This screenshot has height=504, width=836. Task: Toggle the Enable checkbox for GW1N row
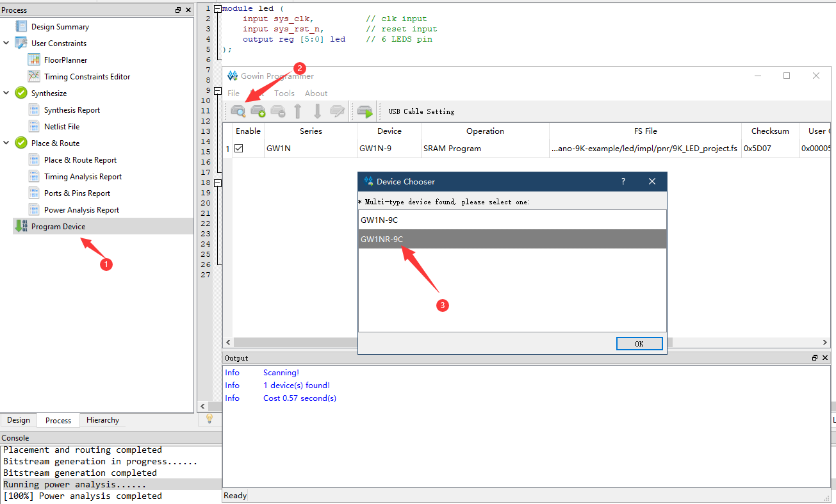coord(239,148)
